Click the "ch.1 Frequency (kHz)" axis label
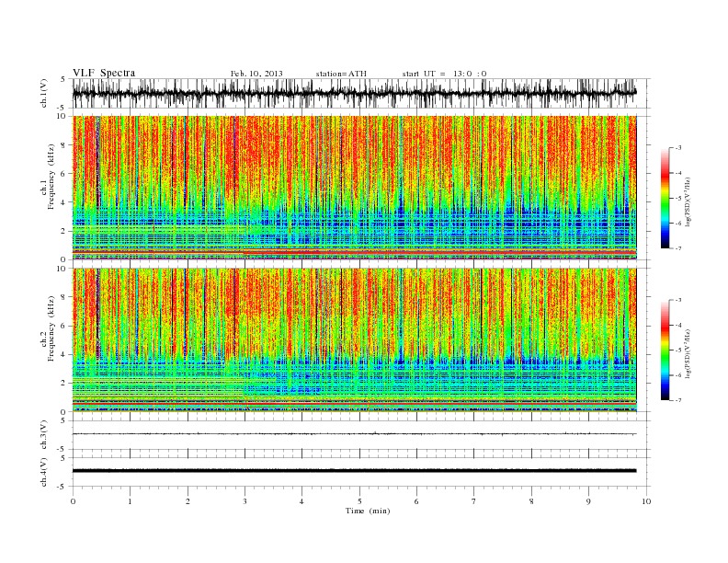 click(x=48, y=177)
